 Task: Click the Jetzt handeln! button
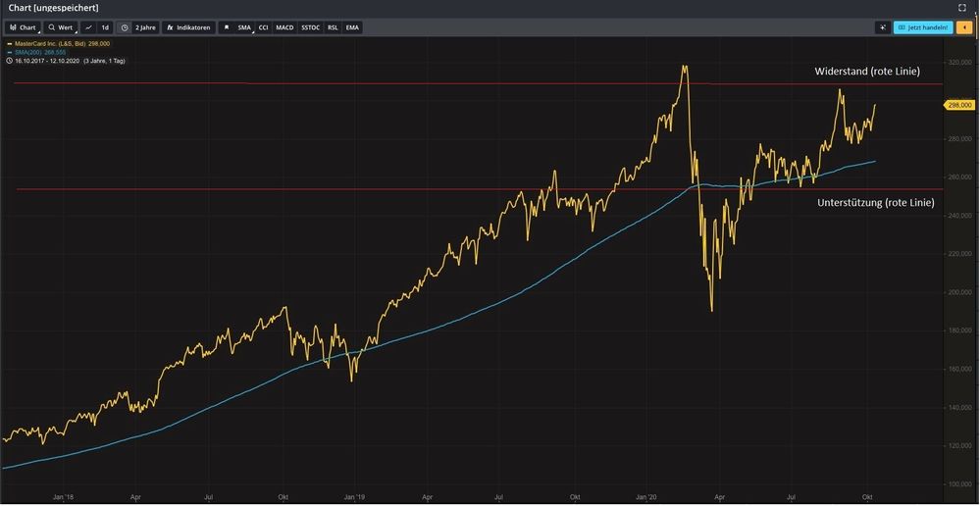pyautogui.click(x=923, y=27)
